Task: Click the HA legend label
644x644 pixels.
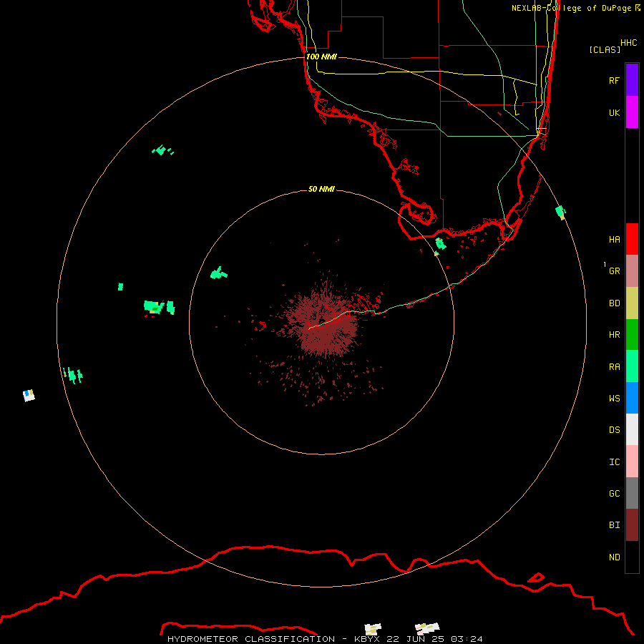Action: pyautogui.click(x=614, y=239)
